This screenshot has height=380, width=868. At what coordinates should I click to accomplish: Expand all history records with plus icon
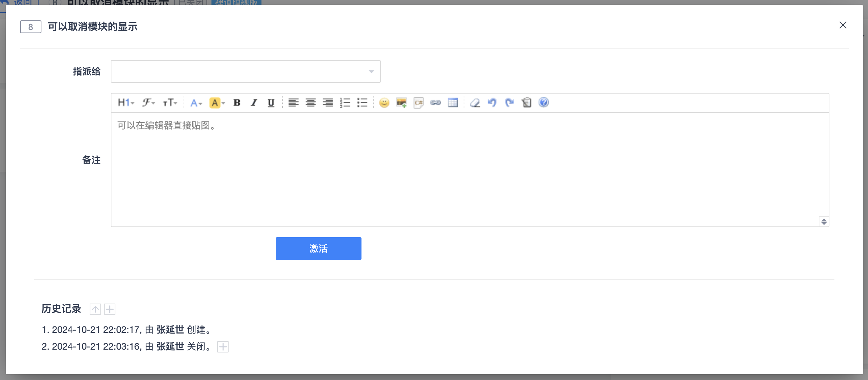coord(110,309)
